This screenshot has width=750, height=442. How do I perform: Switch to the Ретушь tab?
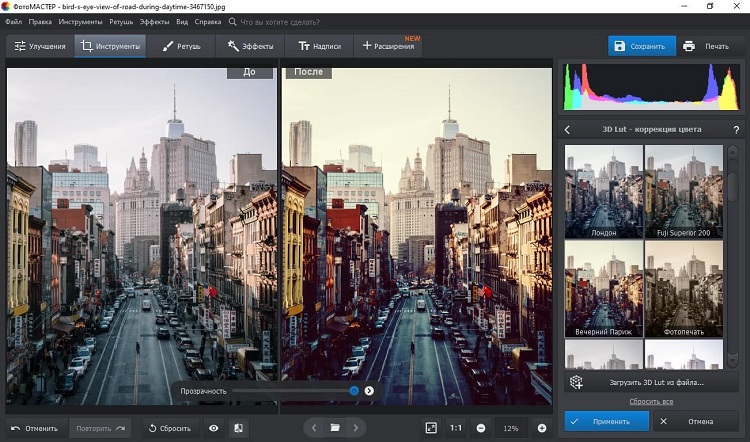tap(182, 46)
